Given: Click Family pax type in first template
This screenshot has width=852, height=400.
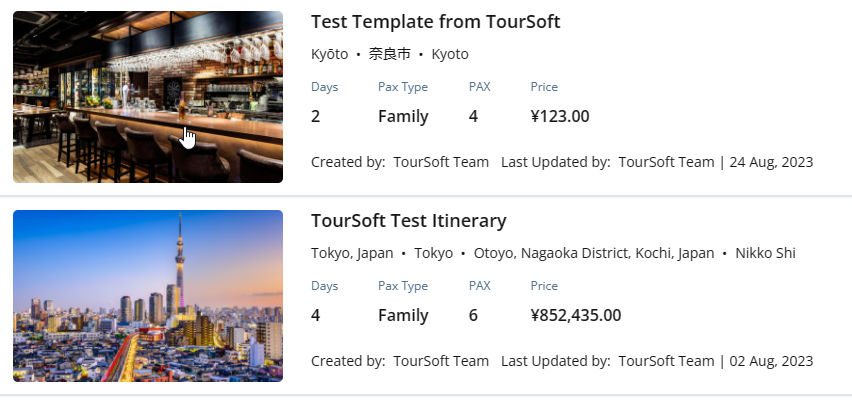Looking at the screenshot, I should point(403,116).
